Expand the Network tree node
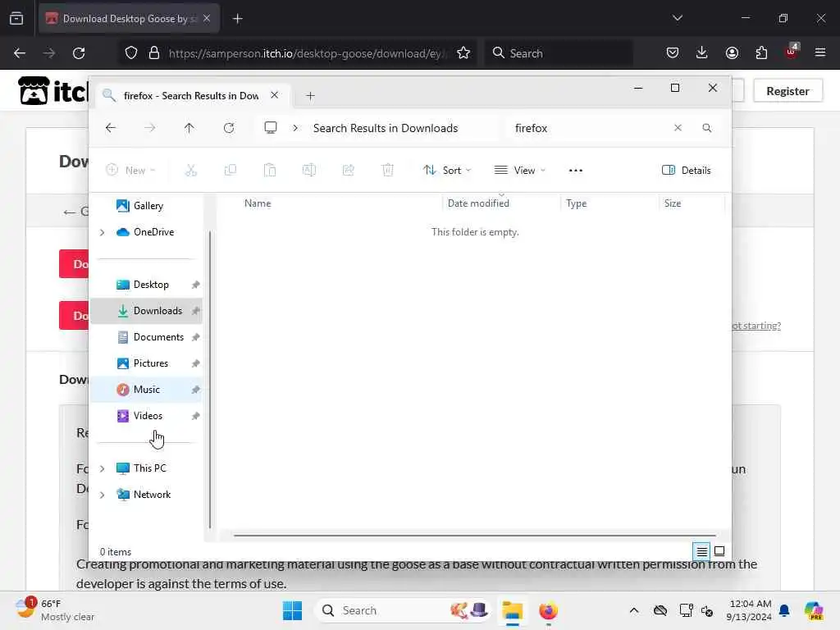This screenshot has width=840, height=630. pyautogui.click(x=103, y=495)
